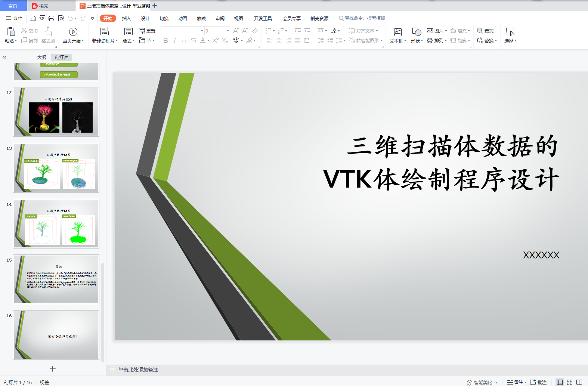The image size is (588, 386).
Task: Add a new slide with the panel plus button
Action: click(x=53, y=369)
